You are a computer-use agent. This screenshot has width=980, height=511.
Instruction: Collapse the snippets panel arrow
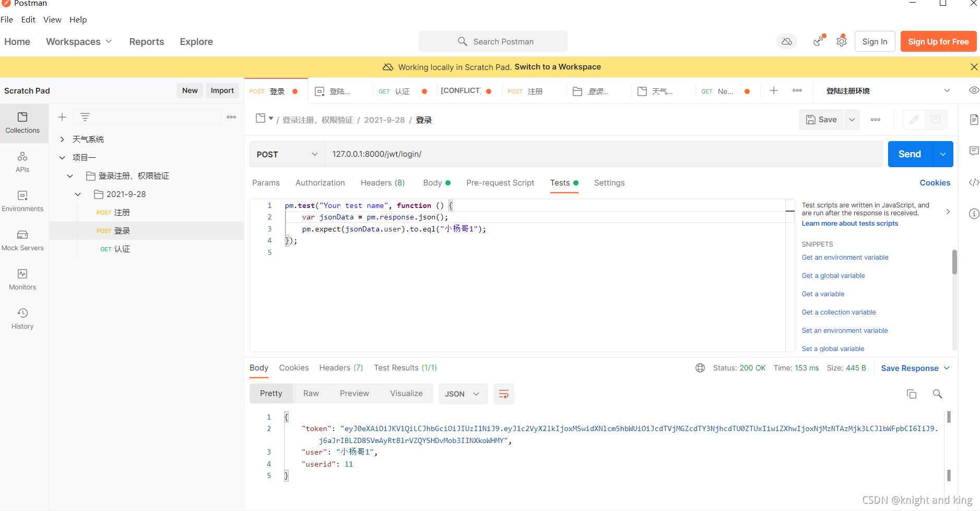point(948,212)
